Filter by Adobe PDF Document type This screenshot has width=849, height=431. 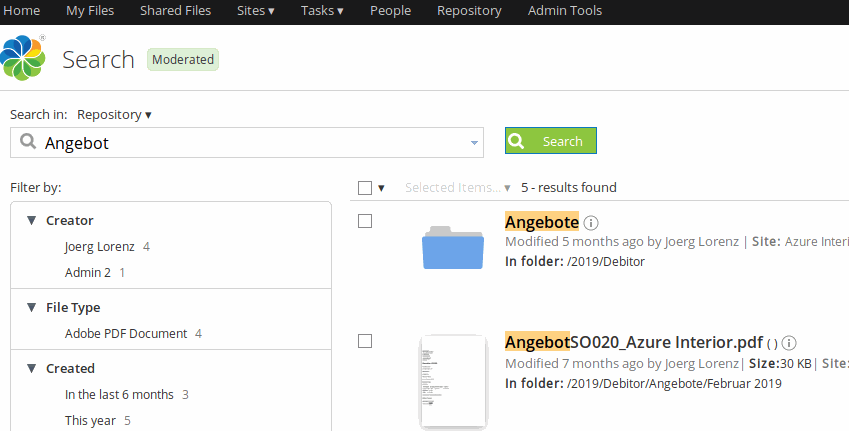point(126,334)
